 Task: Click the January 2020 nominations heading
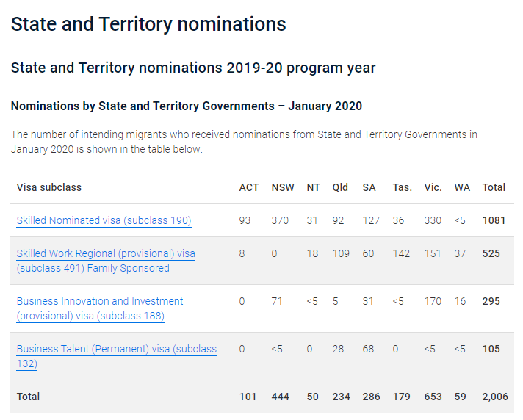click(x=187, y=106)
